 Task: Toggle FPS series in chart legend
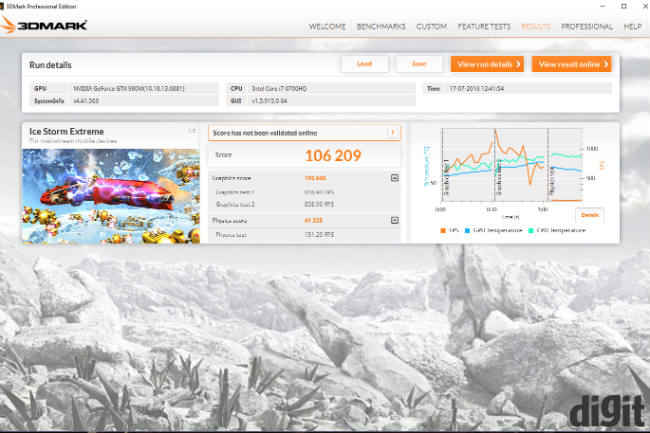point(443,230)
